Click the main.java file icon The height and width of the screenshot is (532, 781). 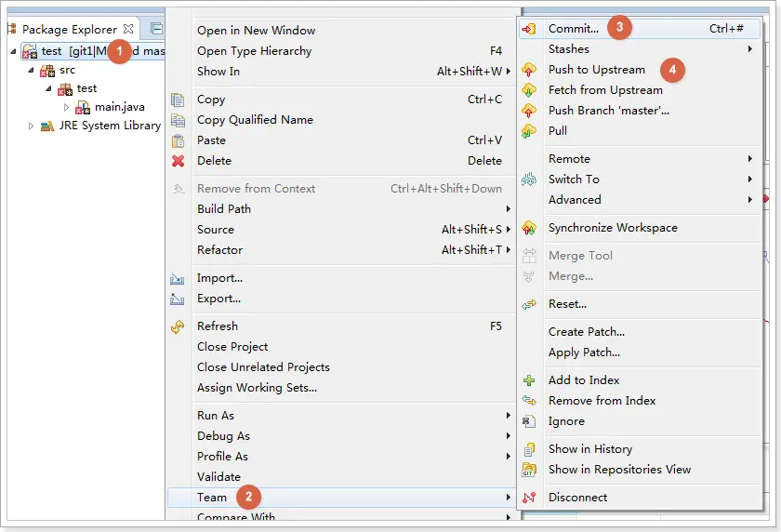tap(83, 108)
